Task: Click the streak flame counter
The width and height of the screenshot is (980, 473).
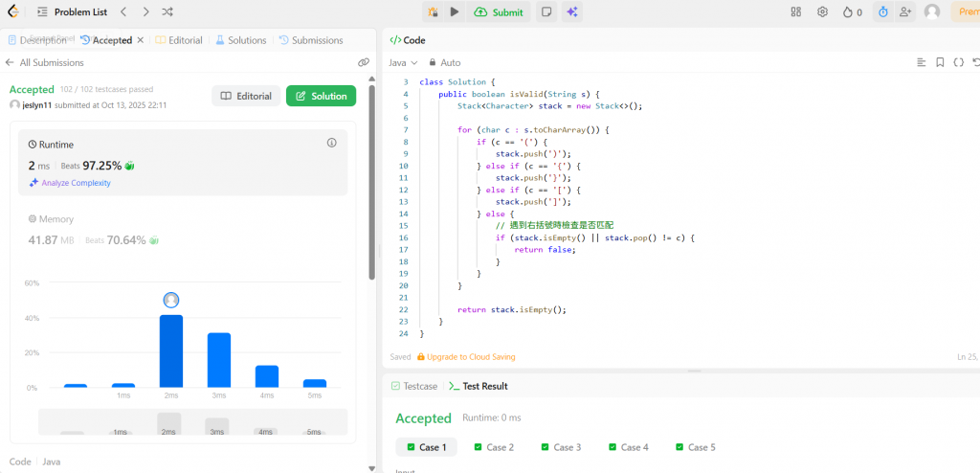Action: click(853, 11)
